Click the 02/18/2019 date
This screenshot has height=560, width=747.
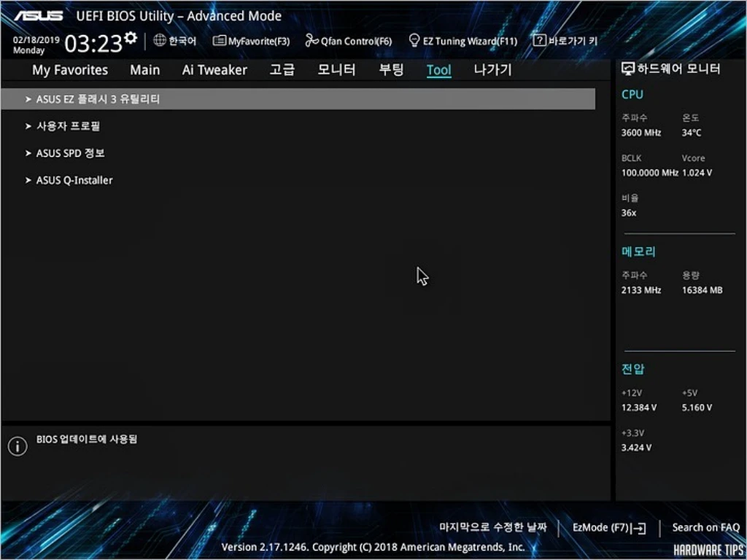pyautogui.click(x=36, y=40)
